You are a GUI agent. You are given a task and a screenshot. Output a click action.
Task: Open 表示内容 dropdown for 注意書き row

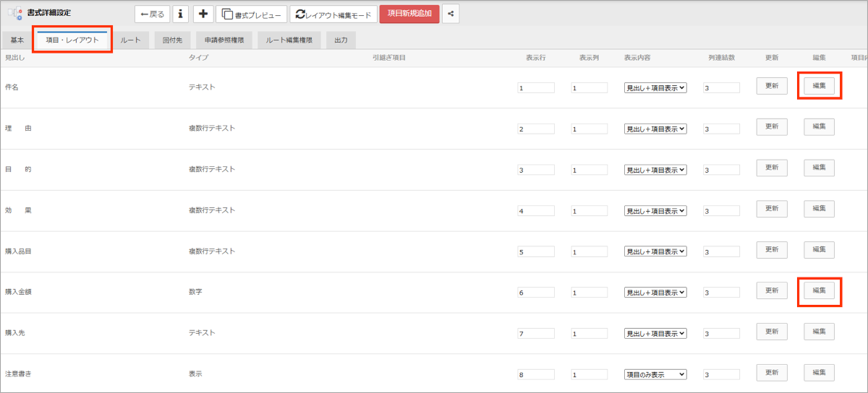655,374
